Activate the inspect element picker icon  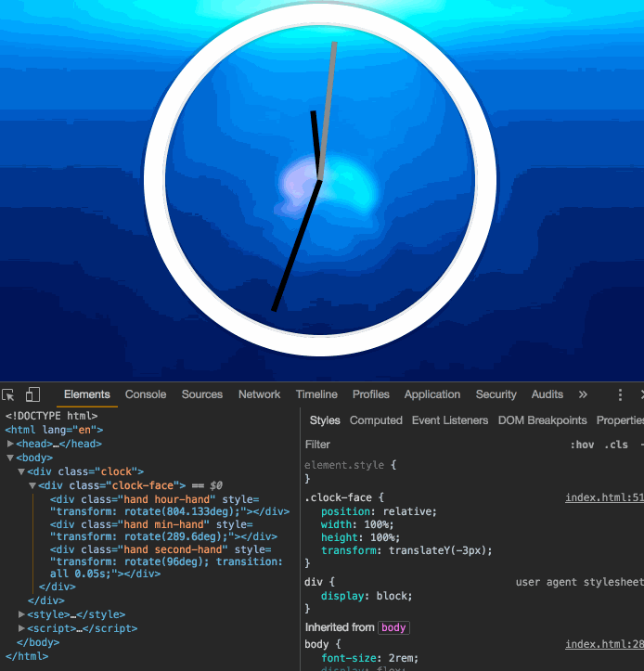click(7, 394)
